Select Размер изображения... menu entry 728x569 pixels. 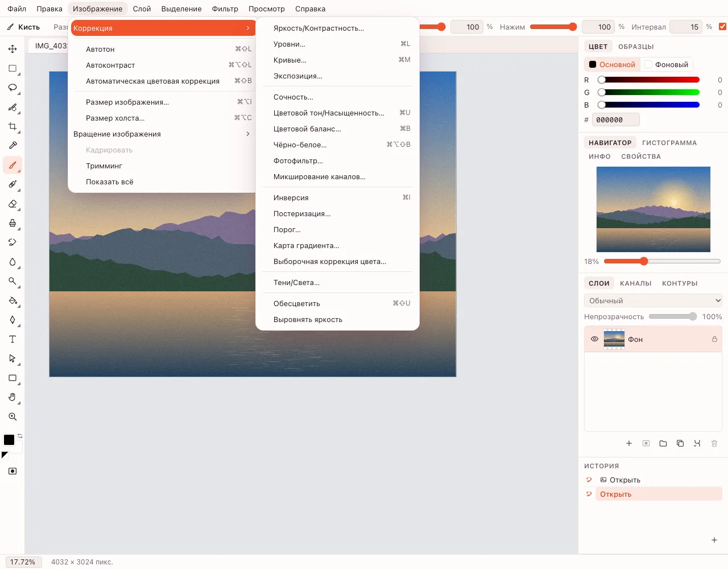pos(162,102)
